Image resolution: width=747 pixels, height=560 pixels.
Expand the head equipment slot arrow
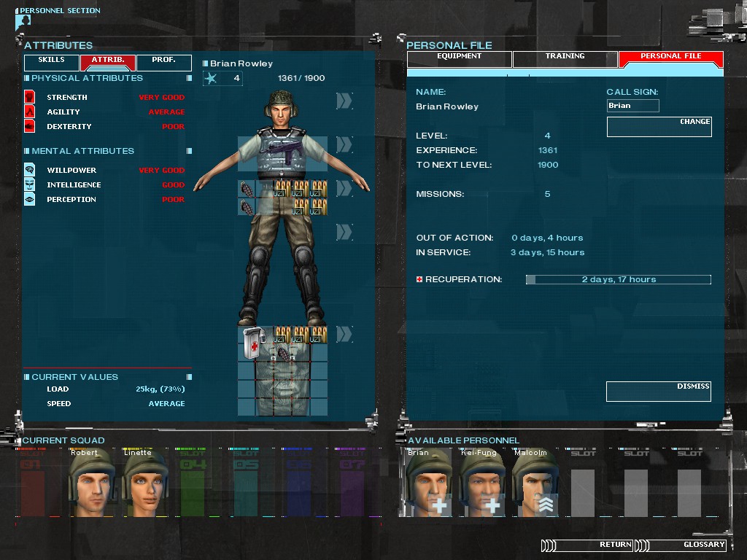344,101
